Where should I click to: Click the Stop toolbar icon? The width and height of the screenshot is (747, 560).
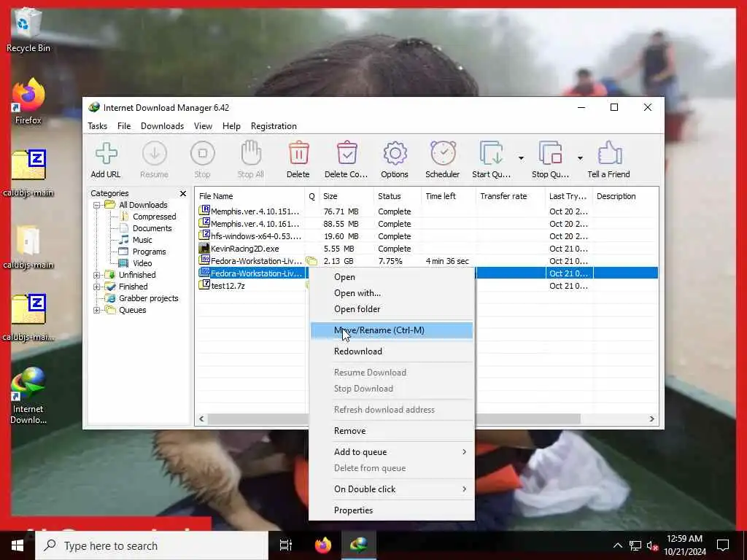[x=203, y=154]
